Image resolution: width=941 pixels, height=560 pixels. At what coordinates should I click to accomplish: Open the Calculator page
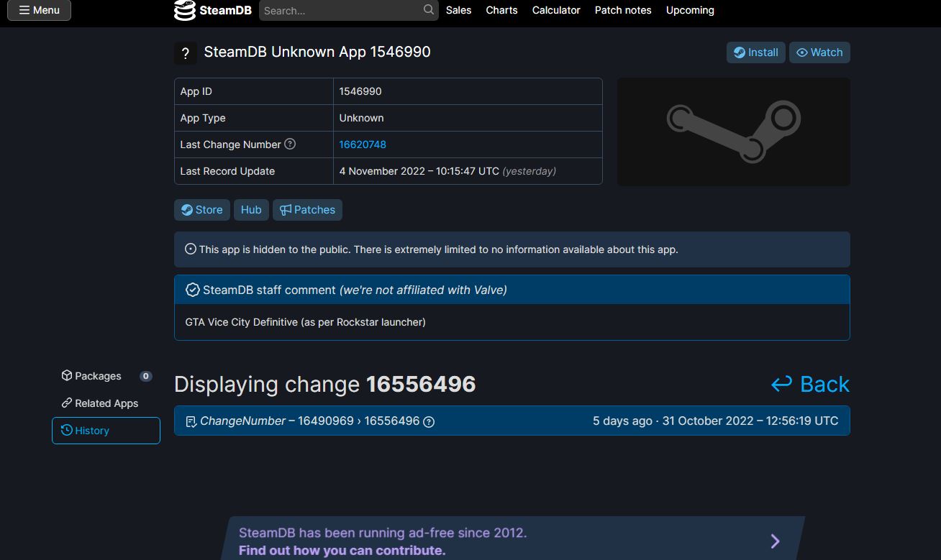(x=556, y=10)
